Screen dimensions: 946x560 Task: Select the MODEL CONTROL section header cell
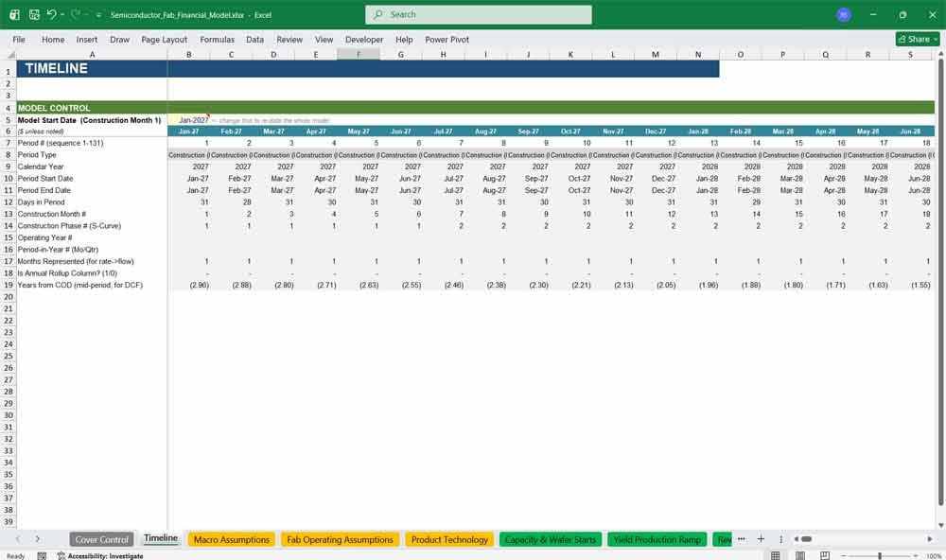pyautogui.click(x=92, y=108)
